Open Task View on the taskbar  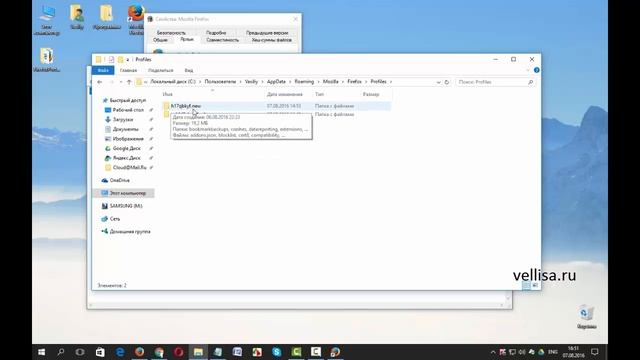click(80, 352)
